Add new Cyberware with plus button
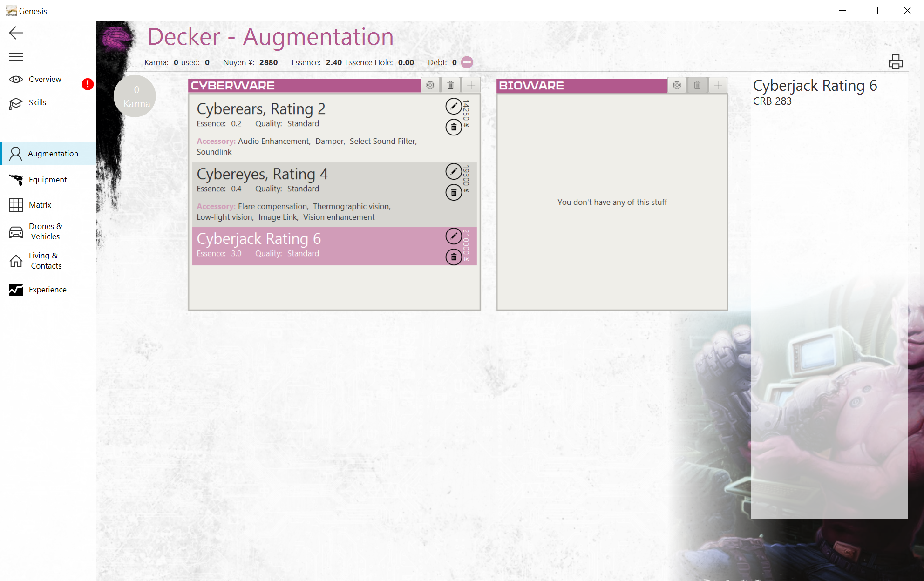 [x=471, y=85]
